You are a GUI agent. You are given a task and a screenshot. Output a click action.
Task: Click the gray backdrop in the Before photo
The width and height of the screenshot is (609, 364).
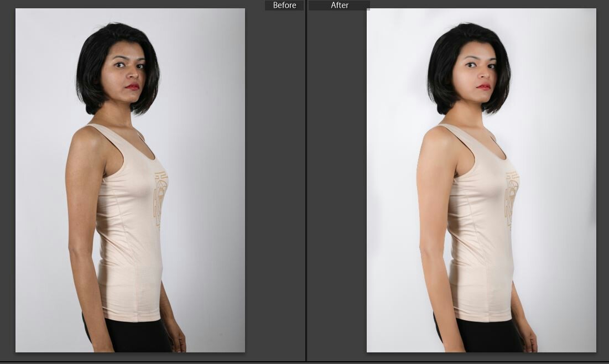[x=210, y=166]
